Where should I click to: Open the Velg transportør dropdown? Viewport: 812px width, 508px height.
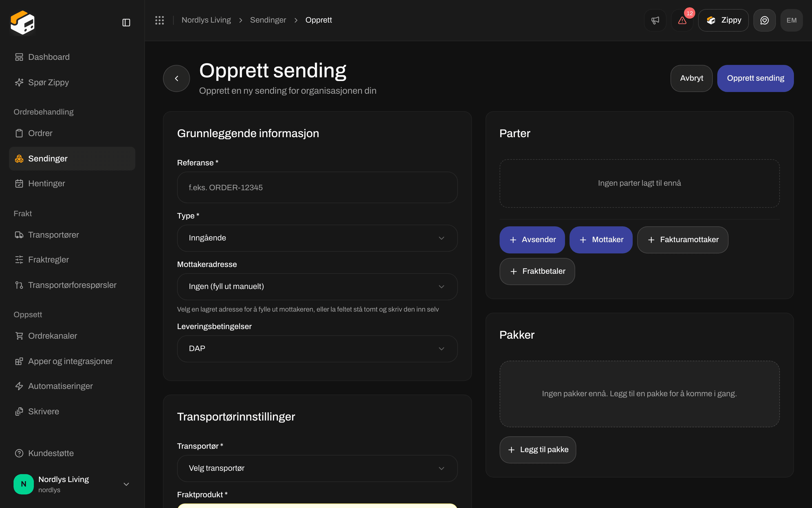click(x=317, y=468)
